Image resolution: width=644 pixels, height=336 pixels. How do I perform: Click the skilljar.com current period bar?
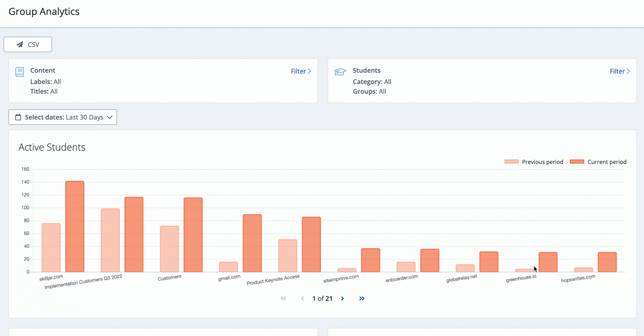[75, 227]
